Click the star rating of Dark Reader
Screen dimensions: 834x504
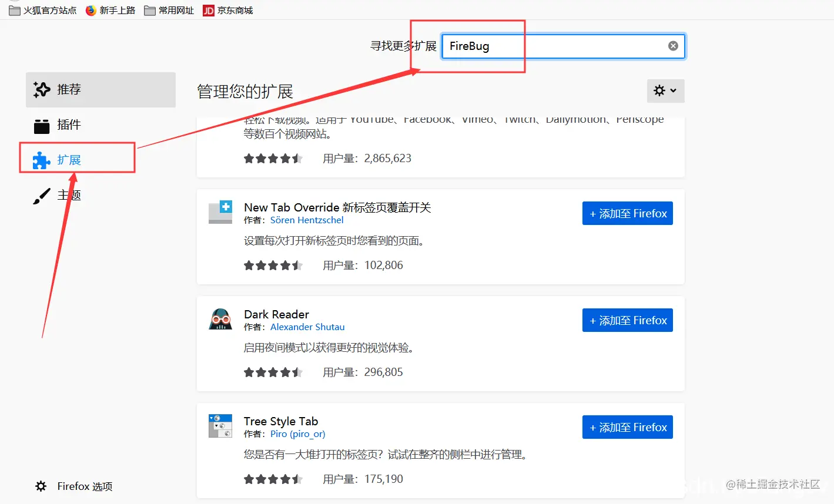pos(273,372)
